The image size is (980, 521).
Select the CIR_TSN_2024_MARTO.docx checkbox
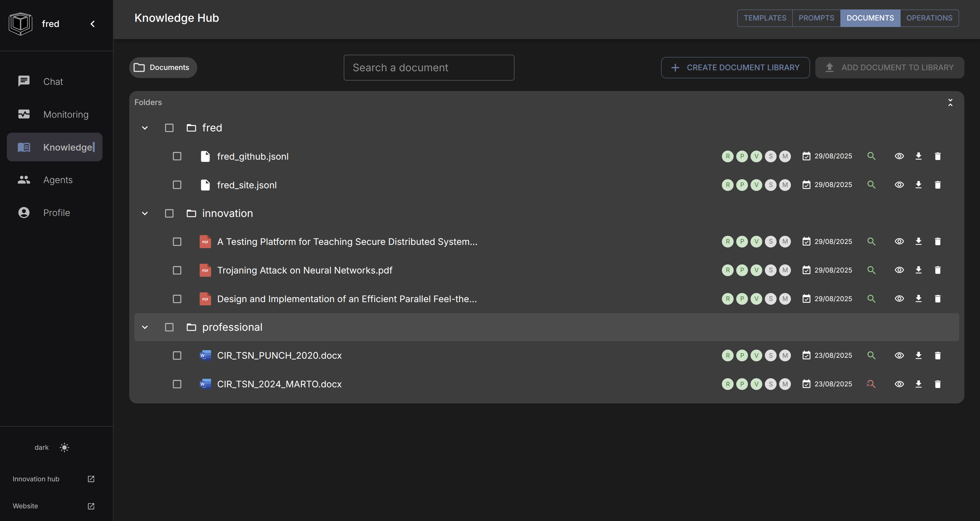pyautogui.click(x=177, y=384)
